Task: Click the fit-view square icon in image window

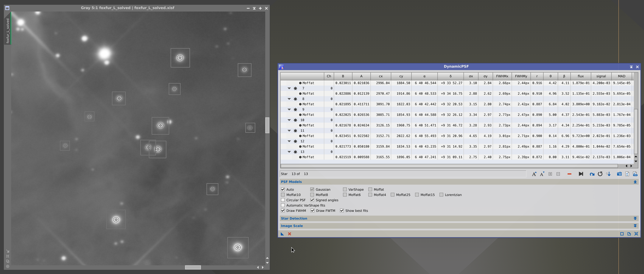Action: [x=8, y=256]
